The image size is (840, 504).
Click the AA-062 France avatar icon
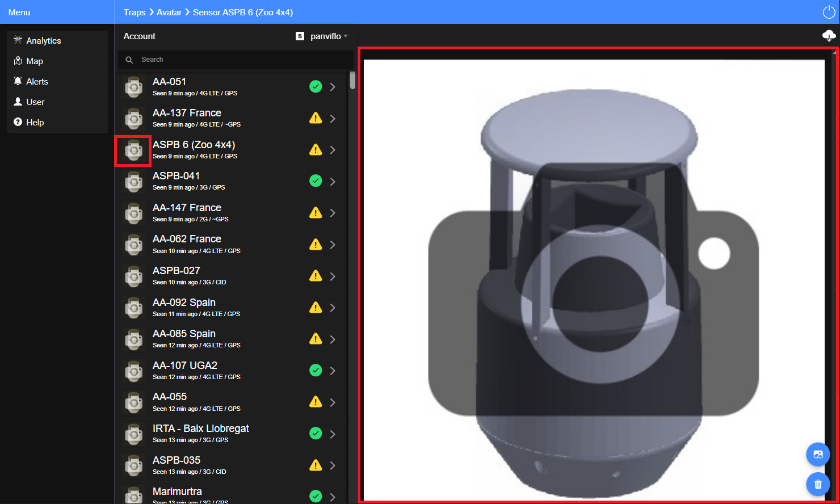coord(134,245)
